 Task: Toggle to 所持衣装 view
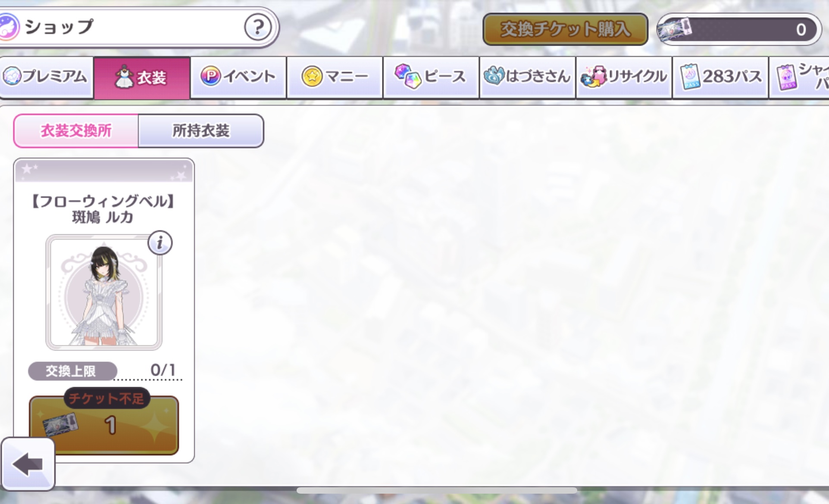click(x=201, y=131)
